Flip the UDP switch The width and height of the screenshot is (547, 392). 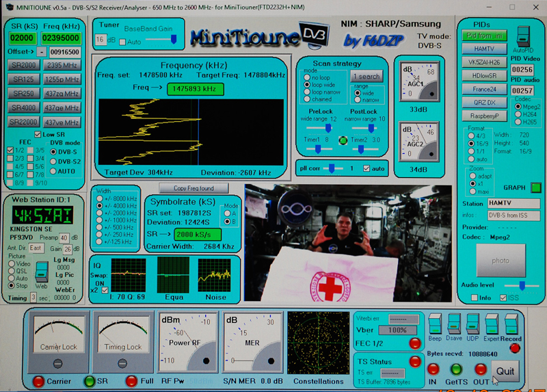[471, 325]
